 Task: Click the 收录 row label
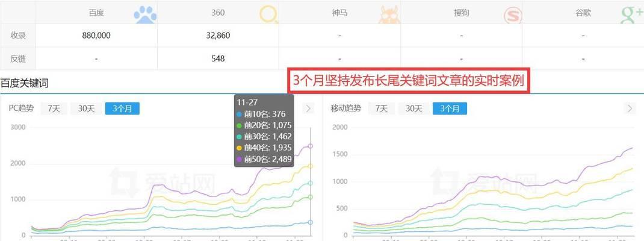(18, 36)
